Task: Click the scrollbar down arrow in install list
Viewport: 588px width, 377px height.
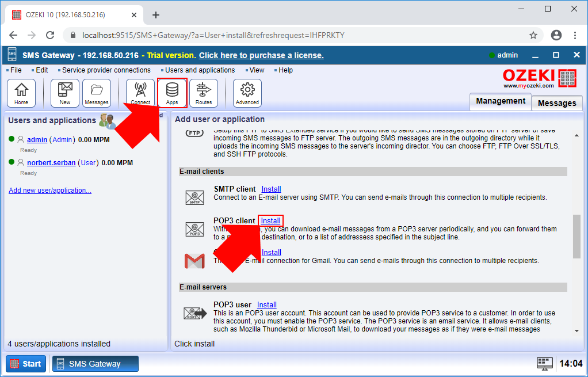Action: (576, 331)
